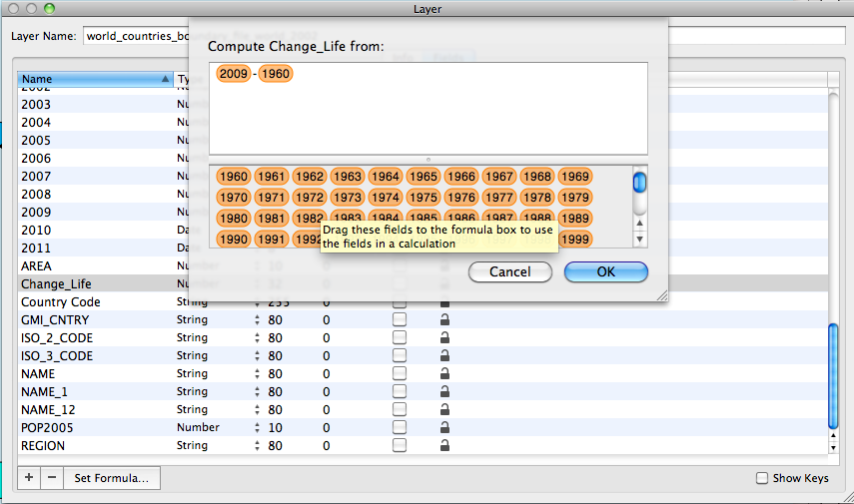Tick the checkbox in the ISO_2_CODE row
The width and height of the screenshot is (854, 504).
coord(400,338)
